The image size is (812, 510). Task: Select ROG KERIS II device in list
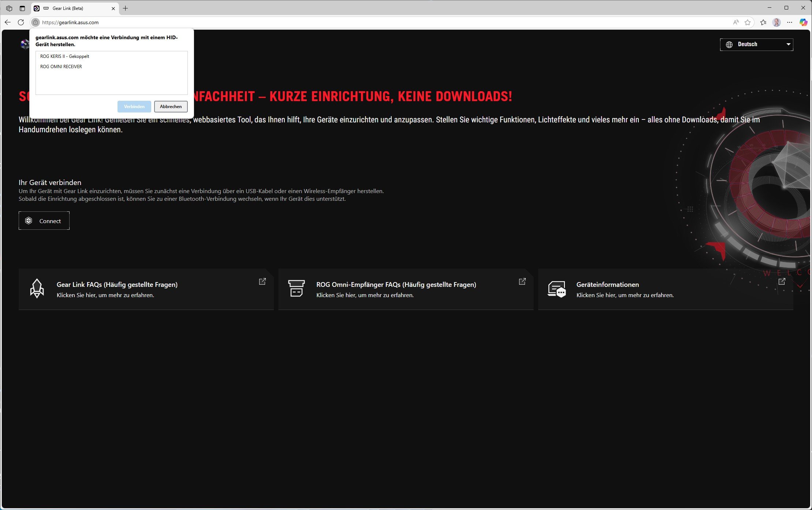point(65,56)
